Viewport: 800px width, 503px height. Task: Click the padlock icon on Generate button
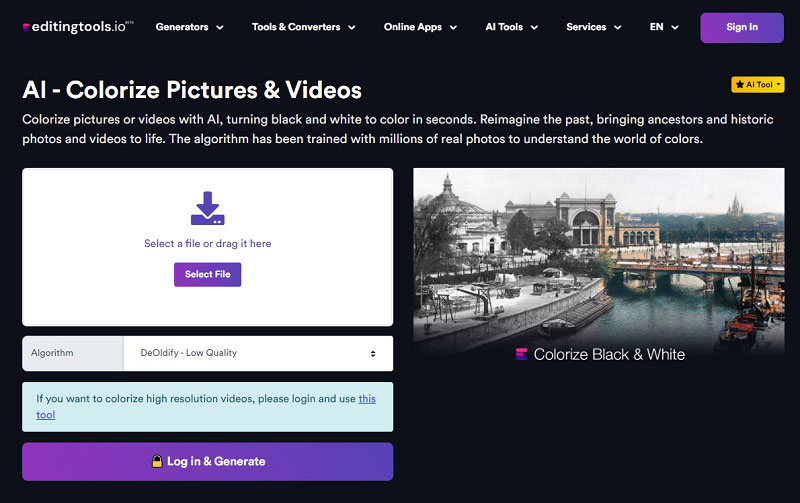157,461
